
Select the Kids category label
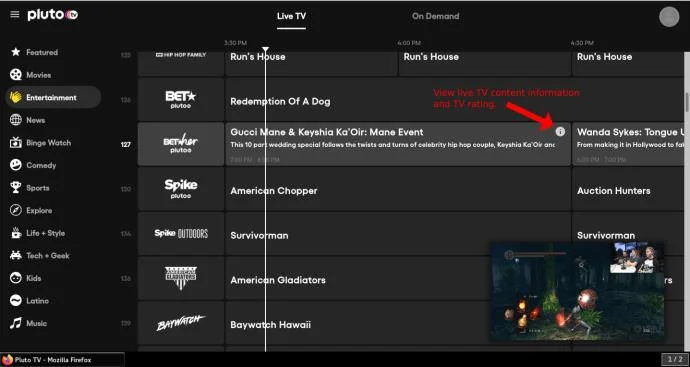[x=33, y=278]
